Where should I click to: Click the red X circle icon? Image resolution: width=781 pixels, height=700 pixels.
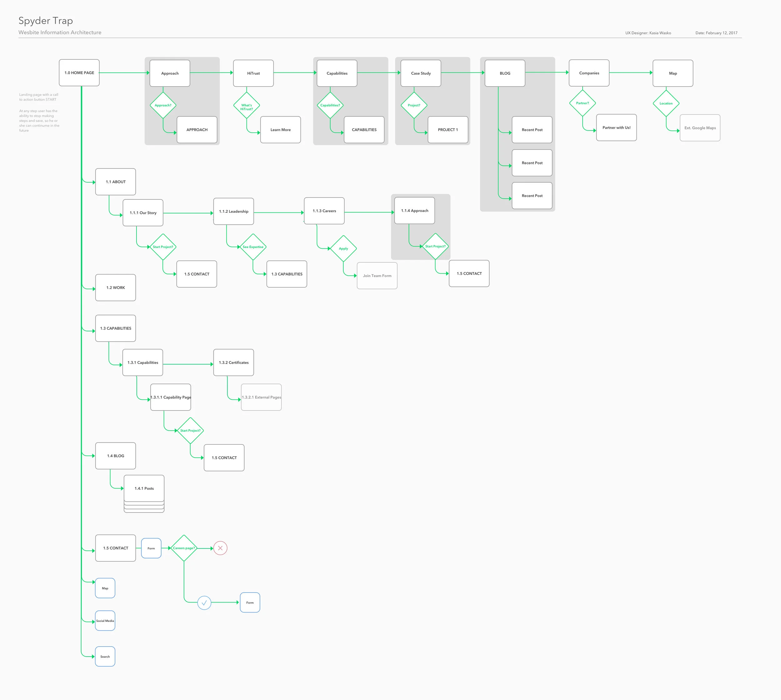[x=220, y=548]
